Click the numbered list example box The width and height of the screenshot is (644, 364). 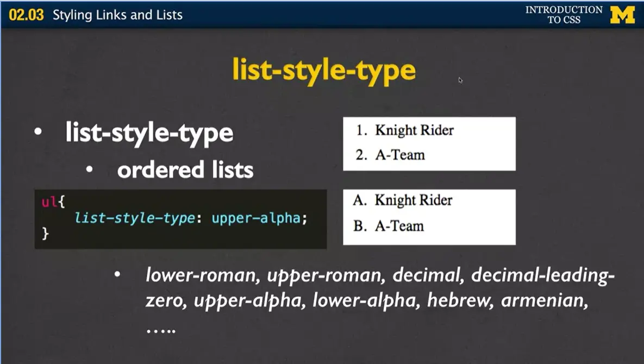tap(429, 143)
